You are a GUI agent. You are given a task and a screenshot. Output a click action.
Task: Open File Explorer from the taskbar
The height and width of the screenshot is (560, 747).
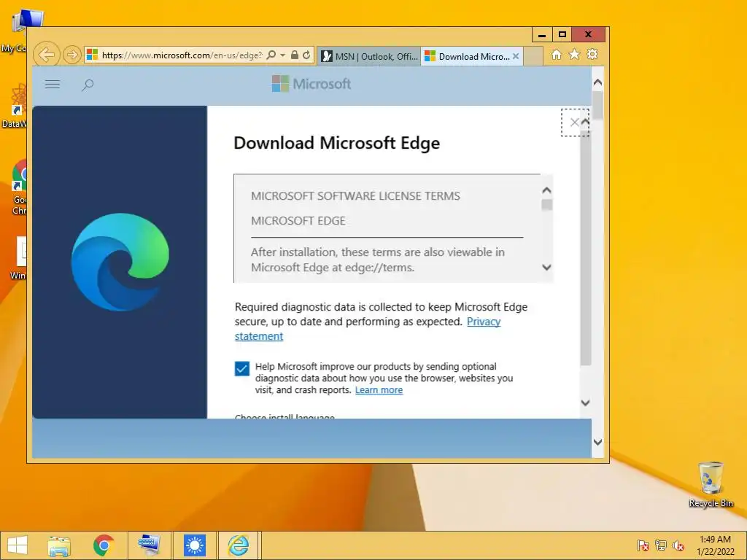pos(59,545)
